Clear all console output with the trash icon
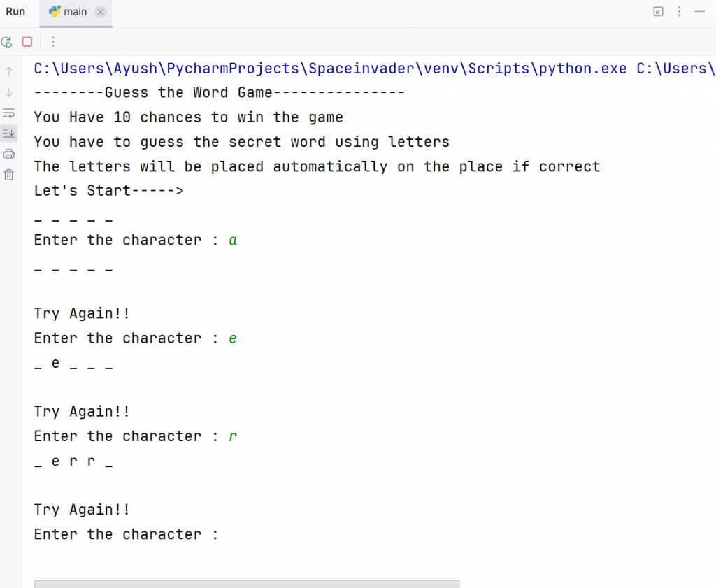 pos(8,174)
